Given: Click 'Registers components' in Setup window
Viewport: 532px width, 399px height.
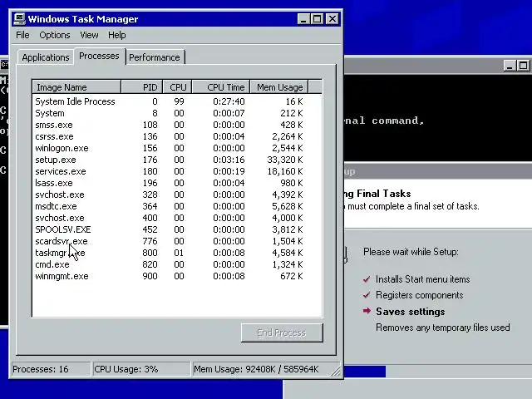Looking at the screenshot, I should 419,295.
